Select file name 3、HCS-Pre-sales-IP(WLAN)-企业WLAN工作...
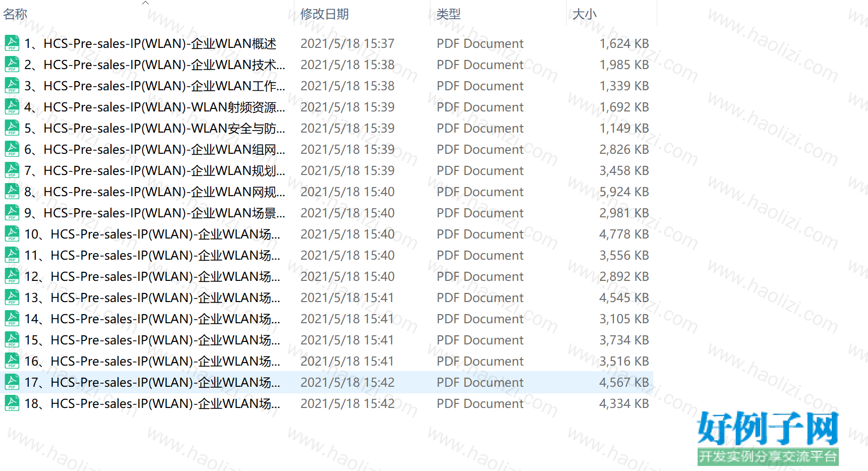The height and width of the screenshot is (471, 868). 155,86
